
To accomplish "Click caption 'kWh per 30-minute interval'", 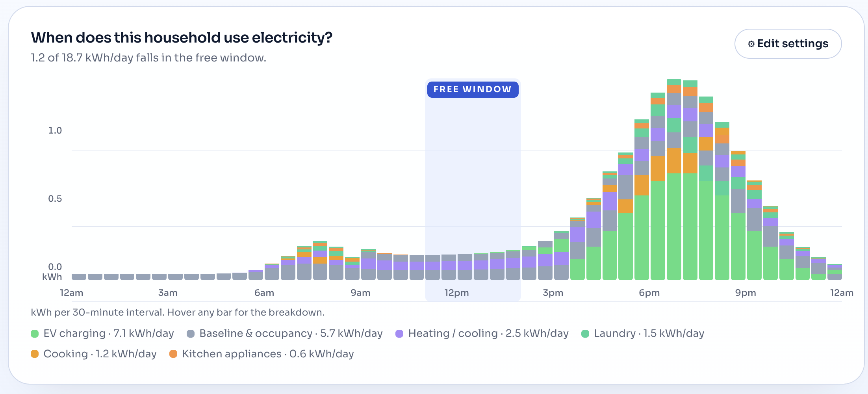I will pos(98,312).
